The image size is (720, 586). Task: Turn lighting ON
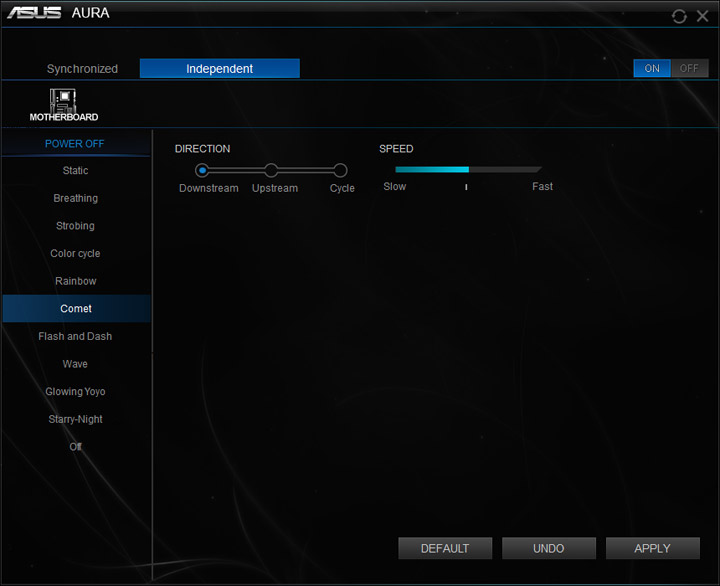[652, 68]
